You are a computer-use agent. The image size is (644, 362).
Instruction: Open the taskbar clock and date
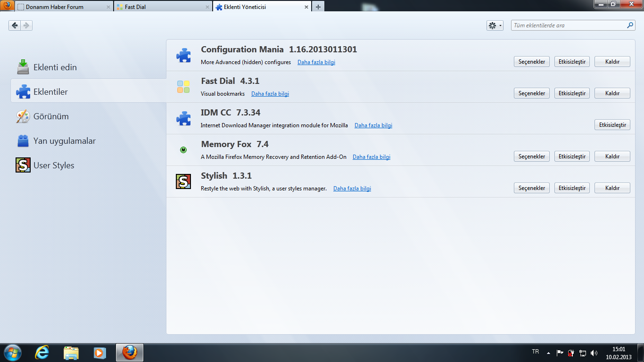(619, 353)
